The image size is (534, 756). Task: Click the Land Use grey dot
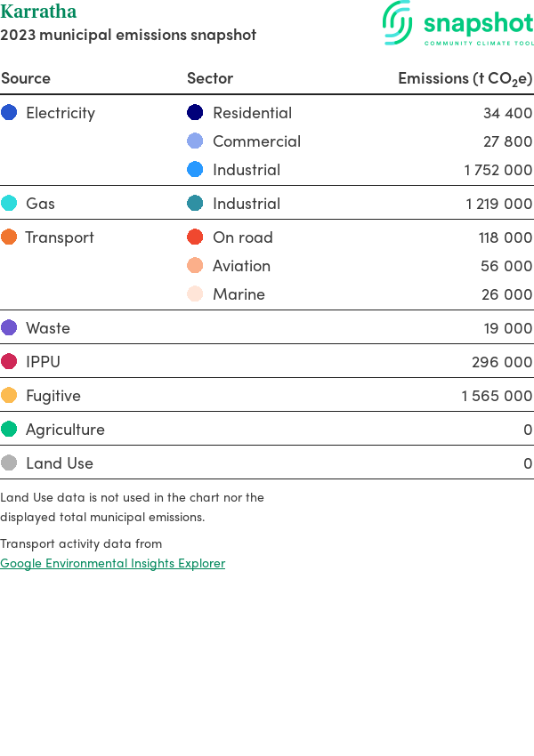[x=9, y=463]
